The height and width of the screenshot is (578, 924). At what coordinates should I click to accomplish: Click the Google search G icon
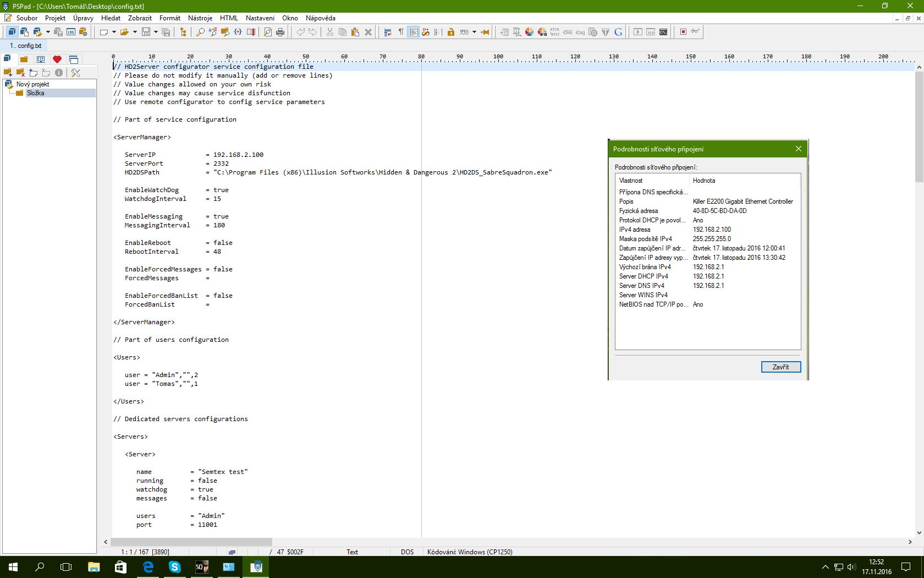pos(618,32)
